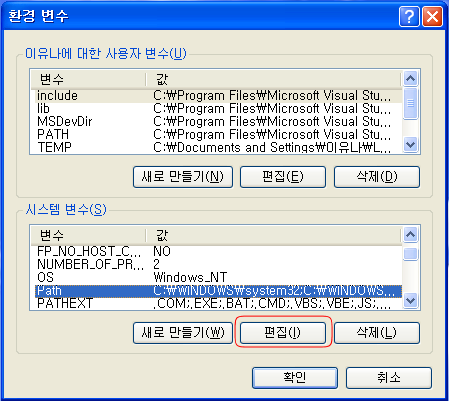Viewport: 449px width, 401px height.
Task: Click user variable list scroll down arrow
Action: [410, 145]
